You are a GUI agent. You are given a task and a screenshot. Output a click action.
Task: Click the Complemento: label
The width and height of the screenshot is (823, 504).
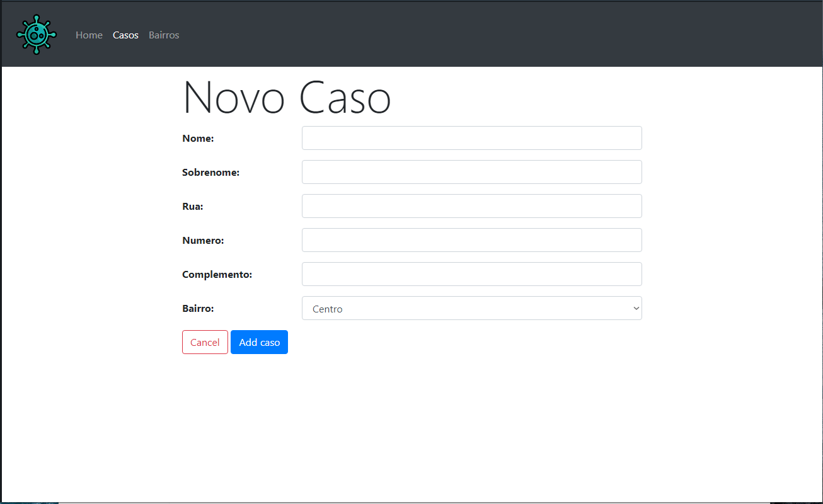217,275
